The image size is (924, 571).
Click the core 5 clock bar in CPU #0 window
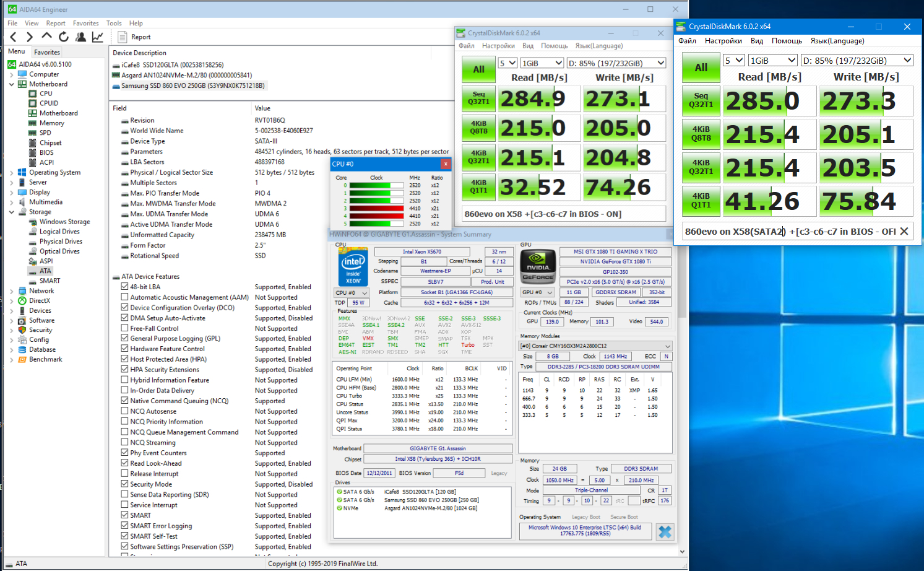(376, 224)
